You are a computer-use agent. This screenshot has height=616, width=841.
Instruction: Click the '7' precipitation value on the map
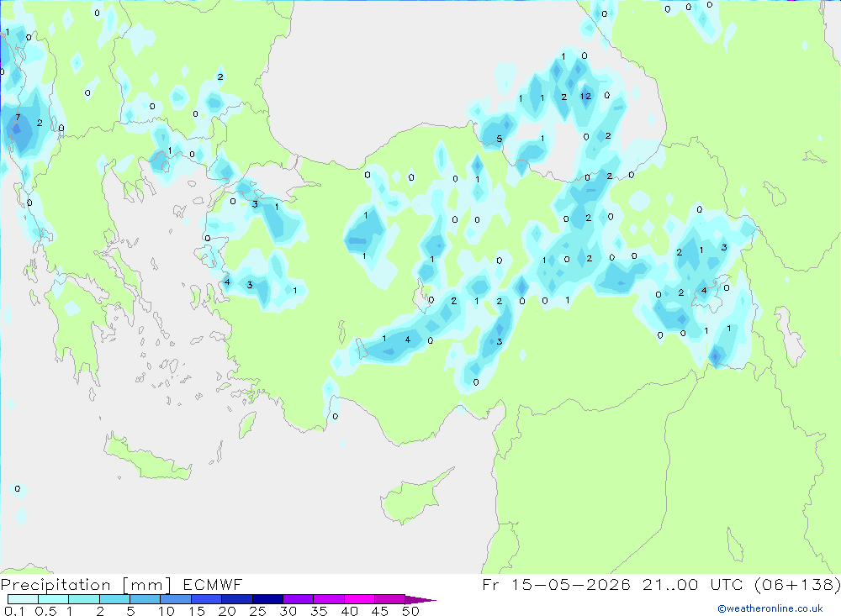[18, 118]
